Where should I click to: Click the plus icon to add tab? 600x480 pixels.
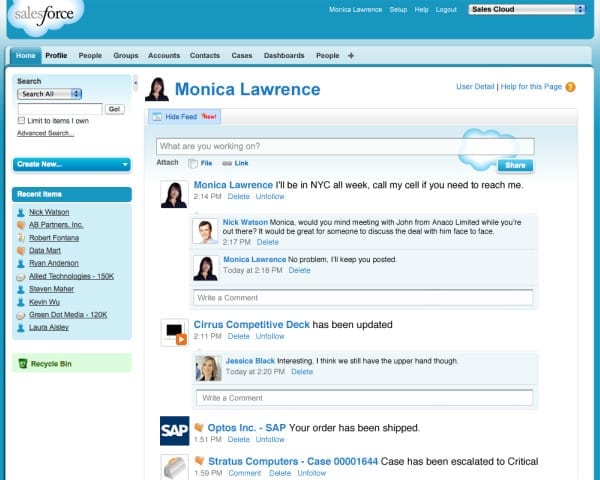point(351,56)
